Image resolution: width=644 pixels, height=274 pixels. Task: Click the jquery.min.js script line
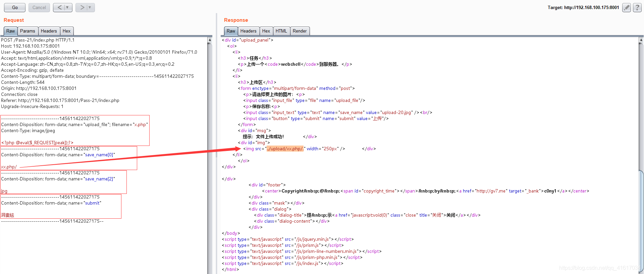coord(288,239)
